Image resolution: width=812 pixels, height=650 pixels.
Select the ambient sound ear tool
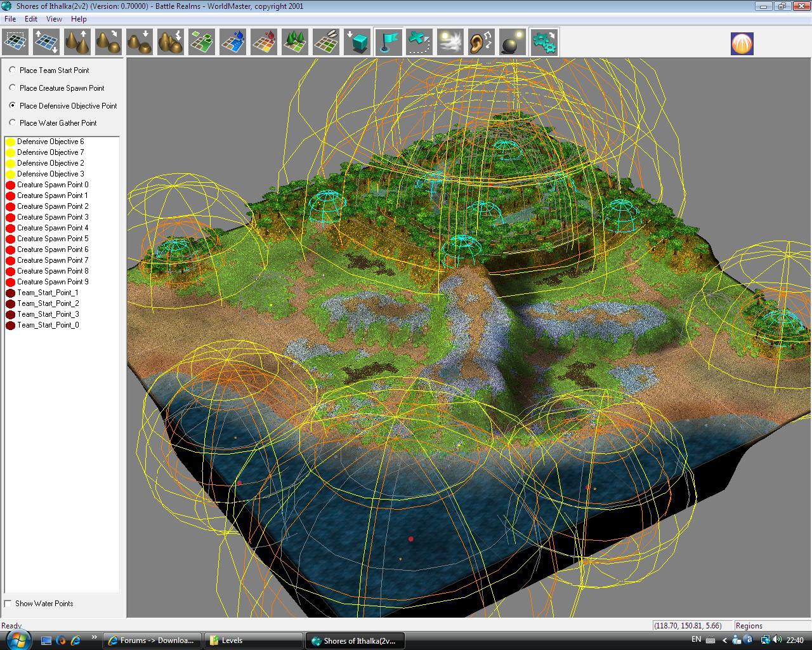[481, 43]
